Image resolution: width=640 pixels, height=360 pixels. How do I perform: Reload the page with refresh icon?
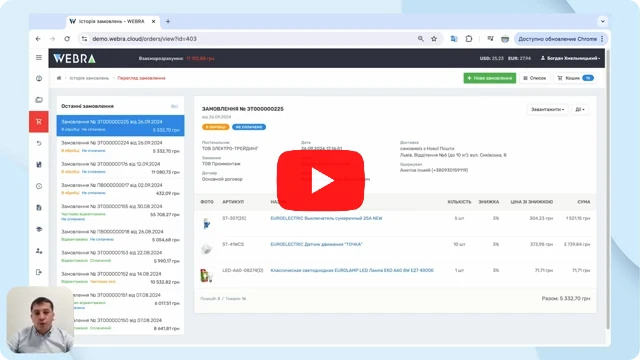[67, 39]
